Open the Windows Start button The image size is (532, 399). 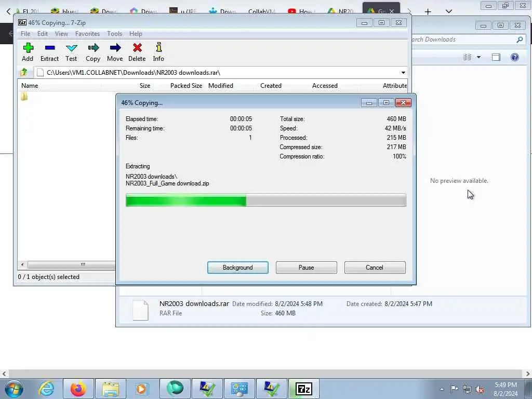tap(14, 389)
